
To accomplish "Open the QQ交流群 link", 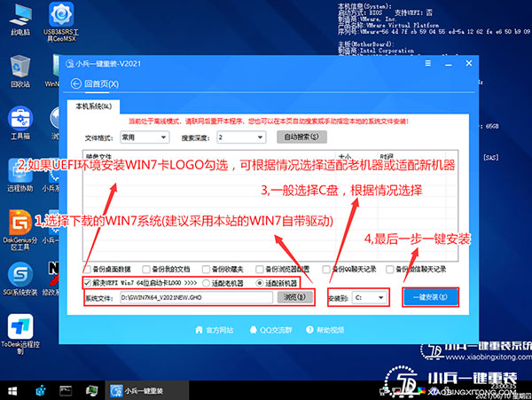I will [x=270, y=330].
